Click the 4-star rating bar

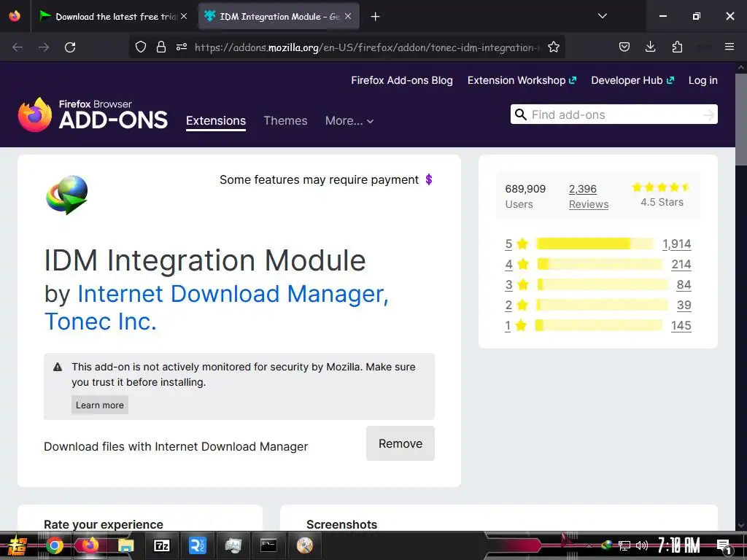click(x=600, y=264)
